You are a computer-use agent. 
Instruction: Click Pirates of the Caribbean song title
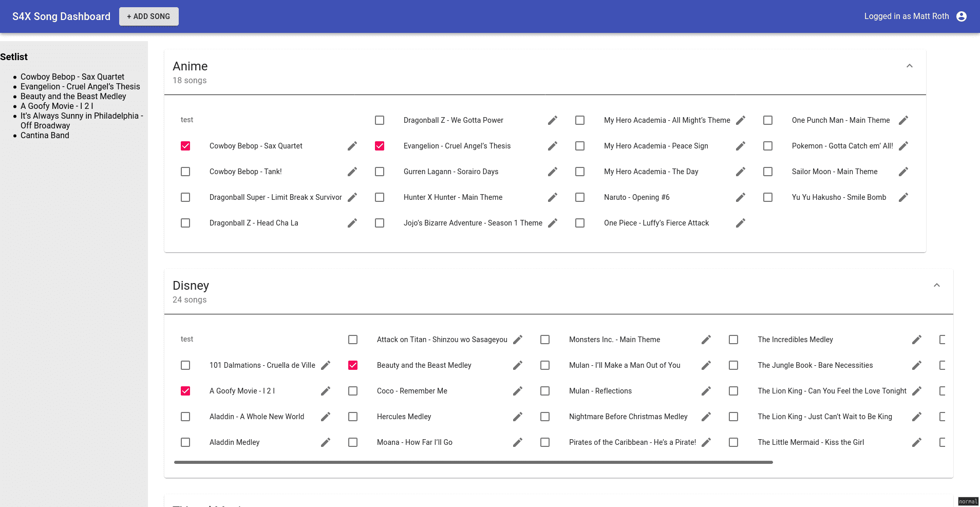pos(632,442)
